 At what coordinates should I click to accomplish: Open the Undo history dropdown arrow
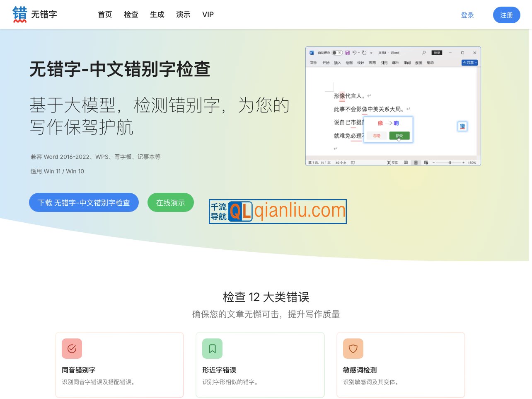359,53
